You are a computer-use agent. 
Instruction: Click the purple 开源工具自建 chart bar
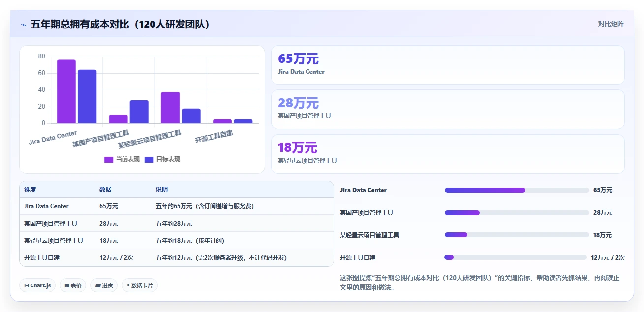coord(222,121)
